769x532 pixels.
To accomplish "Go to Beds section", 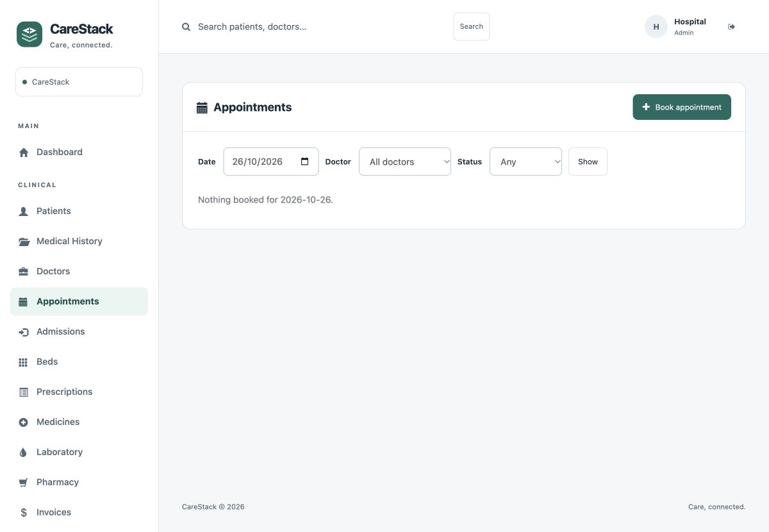I will point(79,362).
